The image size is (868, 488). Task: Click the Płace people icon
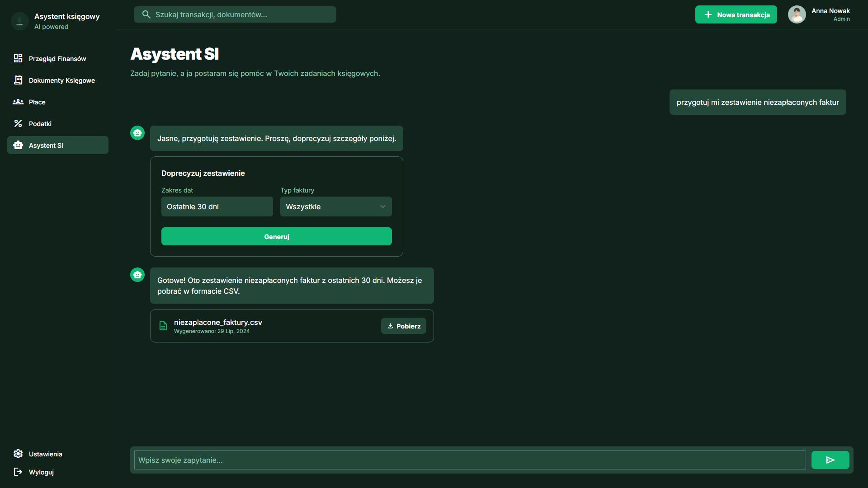18,102
